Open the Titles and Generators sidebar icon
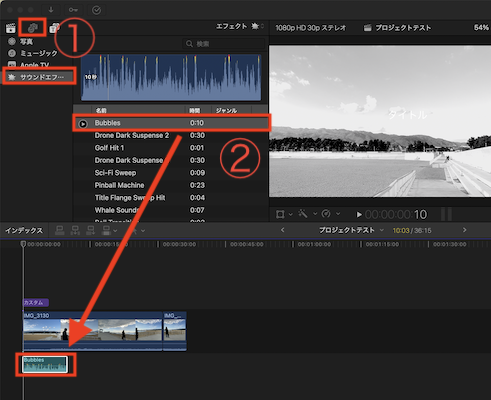The height and width of the screenshot is (400, 491). [x=54, y=28]
